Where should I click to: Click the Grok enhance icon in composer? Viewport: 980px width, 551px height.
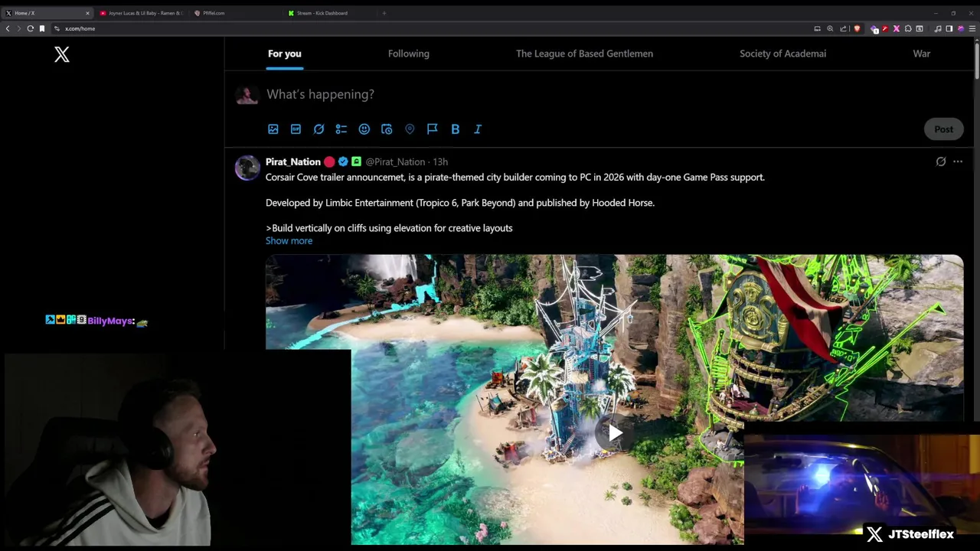[318, 129]
